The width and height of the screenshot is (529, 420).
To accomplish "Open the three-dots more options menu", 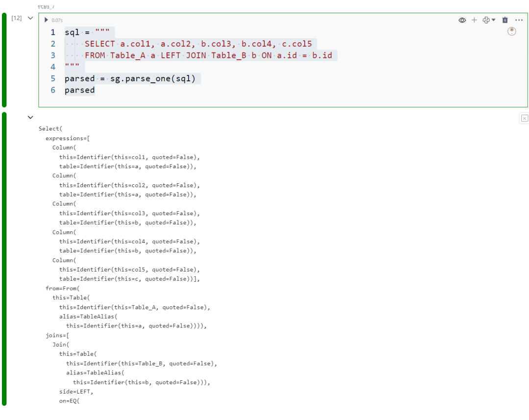I will click(x=519, y=20).
